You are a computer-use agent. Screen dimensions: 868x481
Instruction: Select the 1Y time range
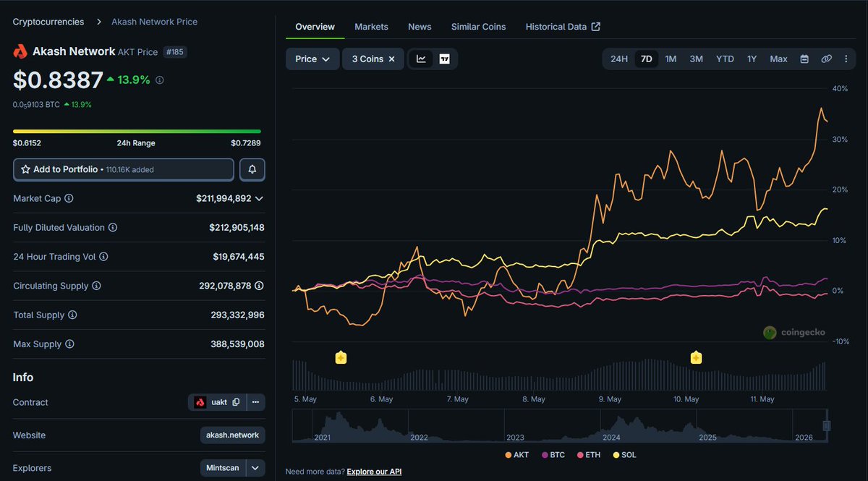point(752,59)
